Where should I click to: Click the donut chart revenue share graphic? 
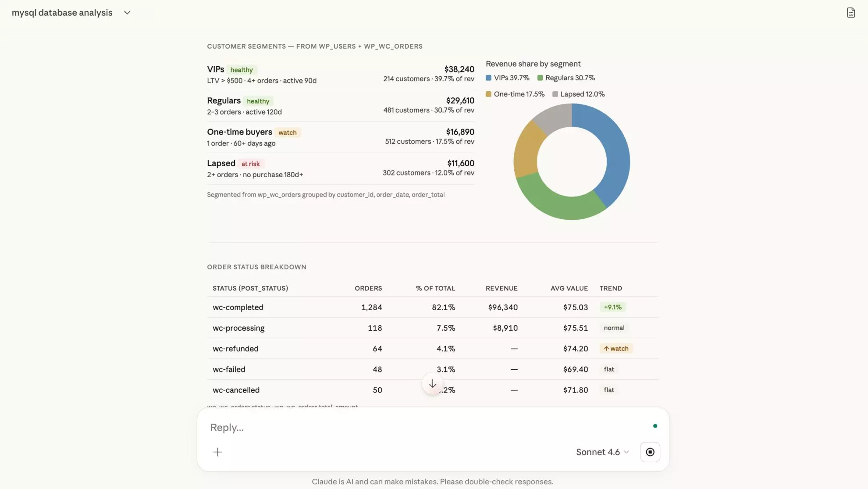(x=572, y=162)
